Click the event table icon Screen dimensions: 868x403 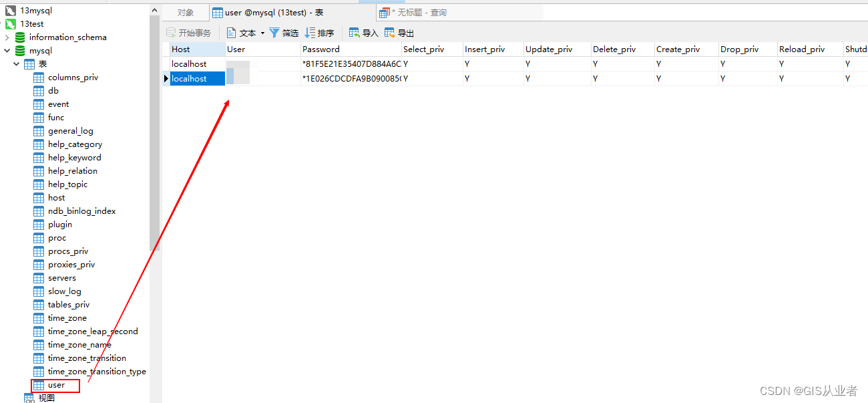[x=39, y=104]
